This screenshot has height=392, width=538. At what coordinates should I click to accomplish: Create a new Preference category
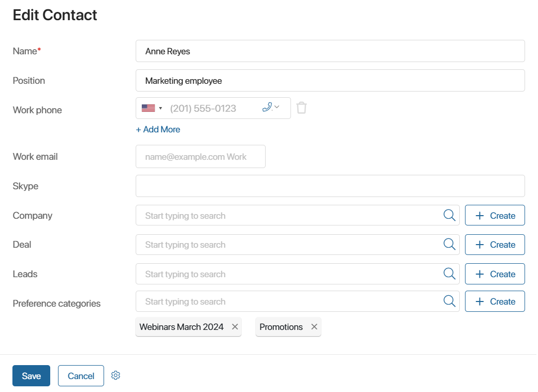pos(495,301)
